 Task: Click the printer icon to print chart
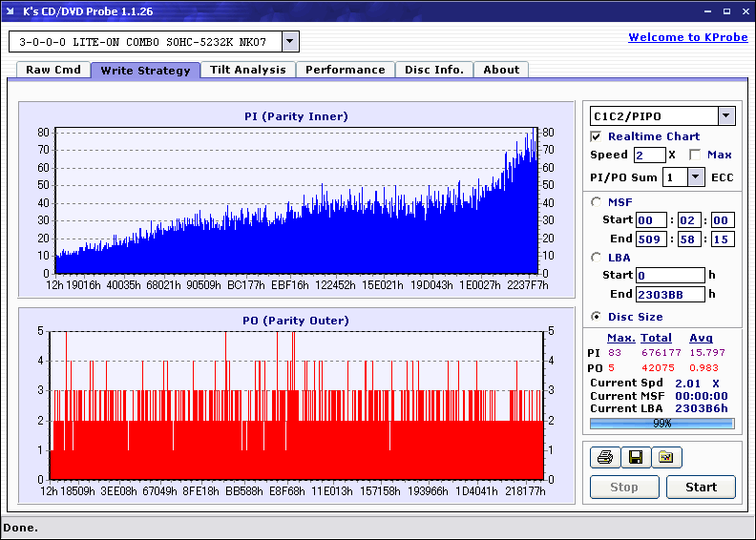[604, 458]
